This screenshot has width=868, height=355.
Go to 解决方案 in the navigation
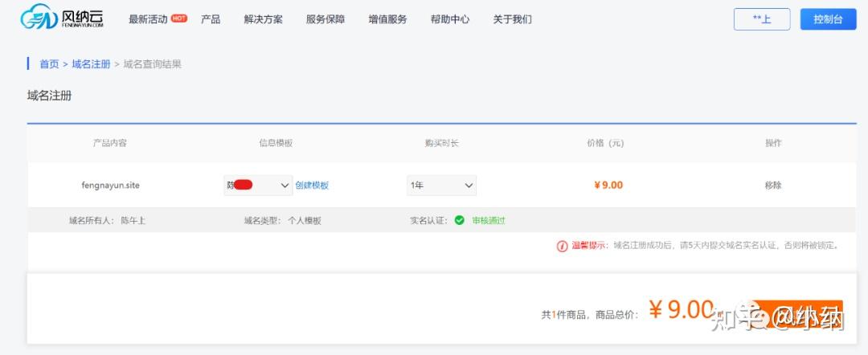(263, 19)
